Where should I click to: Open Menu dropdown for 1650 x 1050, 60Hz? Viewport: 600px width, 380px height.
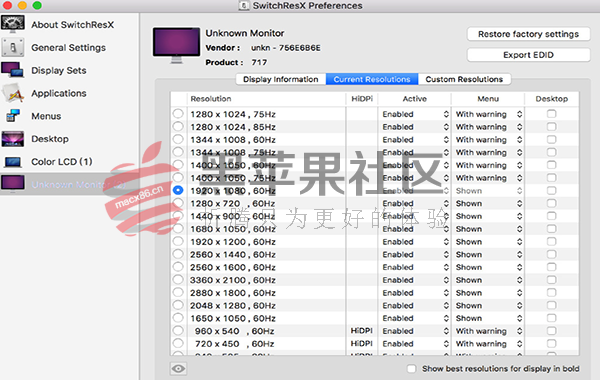(488, 318)
